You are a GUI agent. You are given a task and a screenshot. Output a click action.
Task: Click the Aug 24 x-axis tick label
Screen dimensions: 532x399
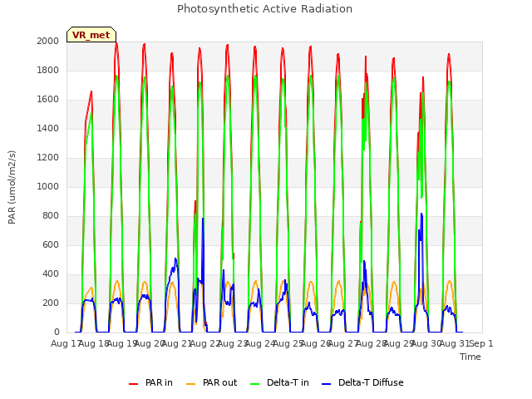coord(259,344)
